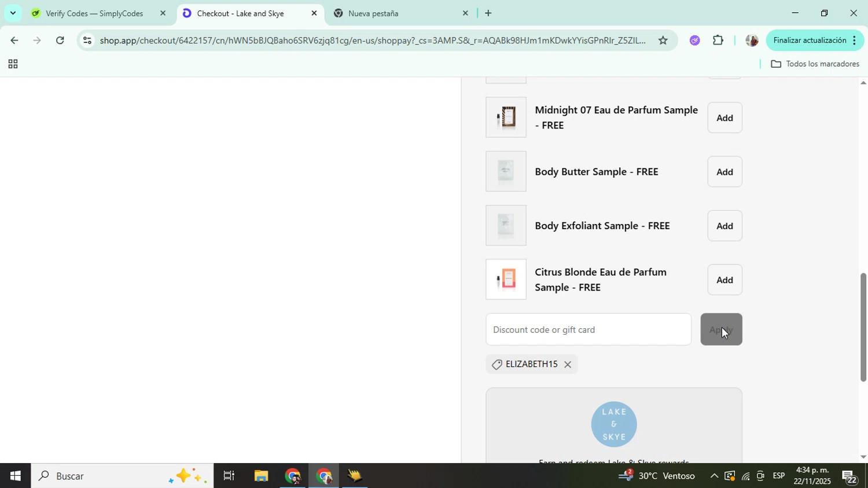Screen dimensions: 868x488
Task: Open the Chrome profile avatar
Action: pos(751,41)
